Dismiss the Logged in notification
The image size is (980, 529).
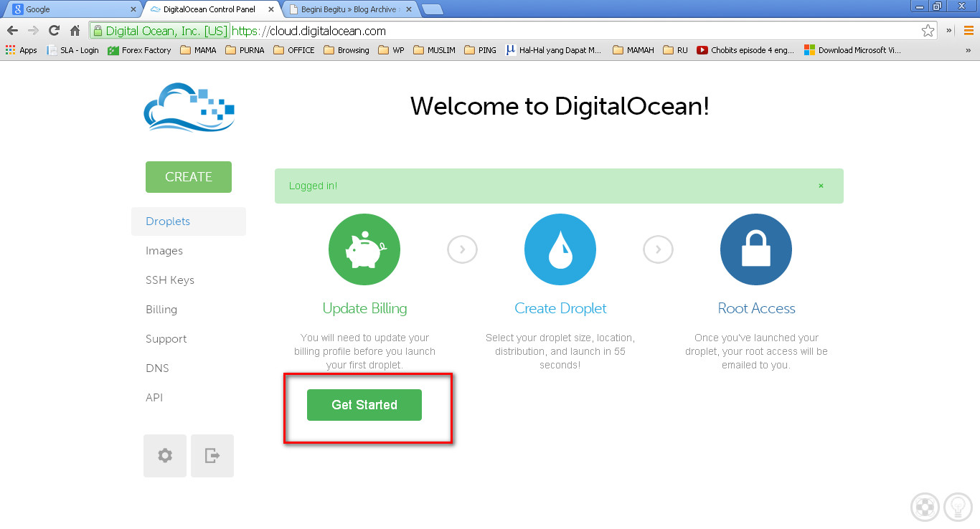821,186
